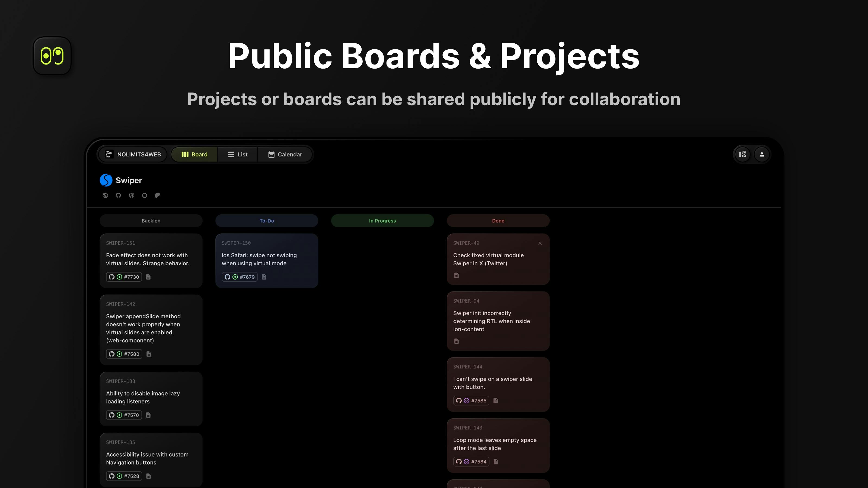This screenshot has height=488, width=868.
Task: Open the document icon on SWIPER-49
Action: tap(457, 275)
